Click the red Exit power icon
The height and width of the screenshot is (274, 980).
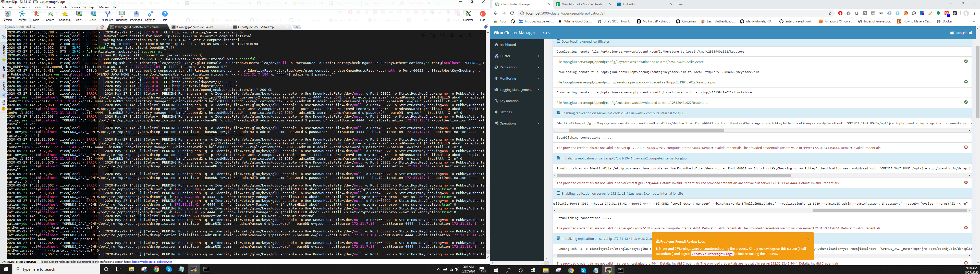click(x=482, y=16)
